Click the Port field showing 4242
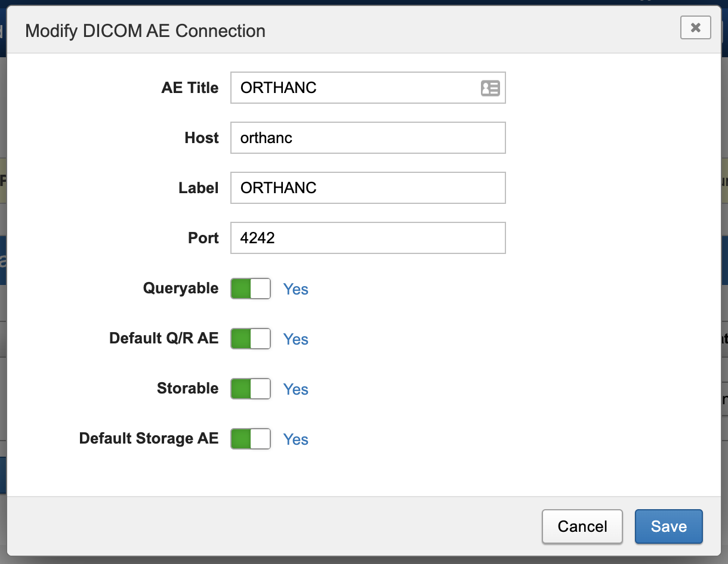Screen dimensions: 728x564 click(368, 238)
